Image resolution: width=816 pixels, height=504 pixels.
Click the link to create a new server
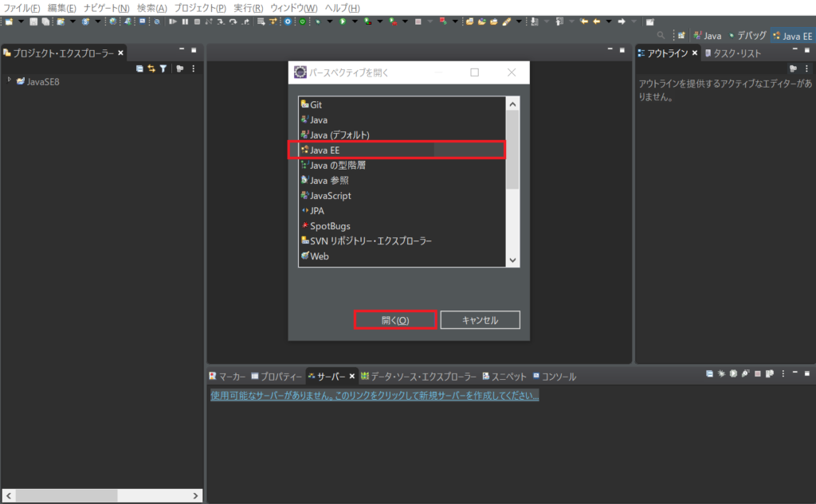tap(375, 395)
